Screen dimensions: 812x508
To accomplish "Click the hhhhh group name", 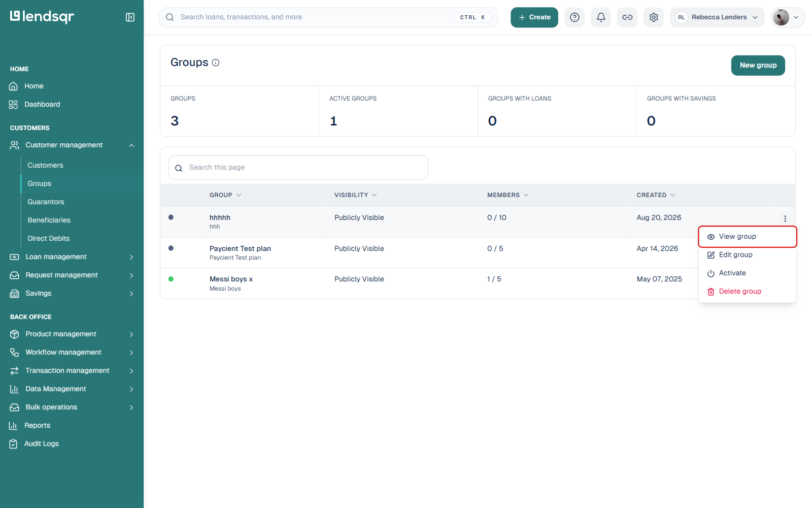I will (x=220, y=218).
